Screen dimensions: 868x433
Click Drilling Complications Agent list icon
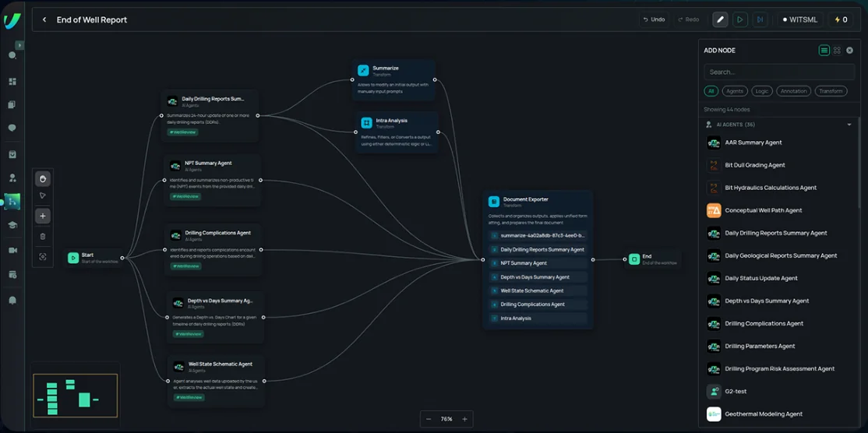point(714,323)
